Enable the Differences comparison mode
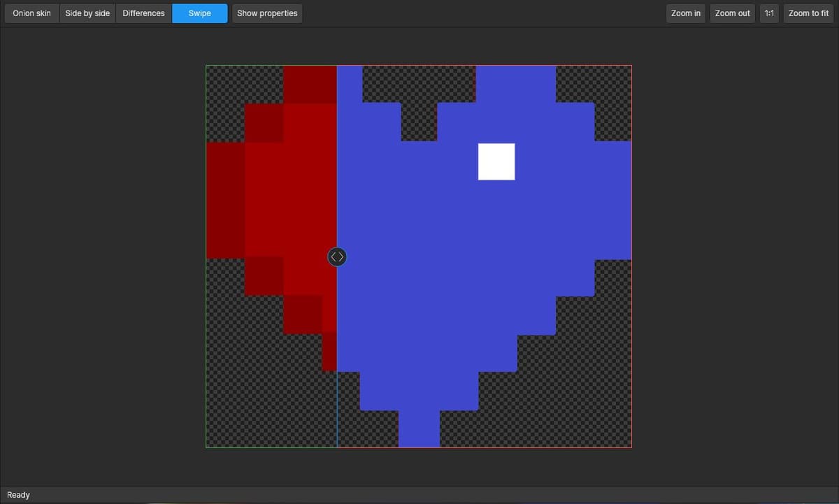Viewport: 839px width, 504px height. click(x=143, y=13)
